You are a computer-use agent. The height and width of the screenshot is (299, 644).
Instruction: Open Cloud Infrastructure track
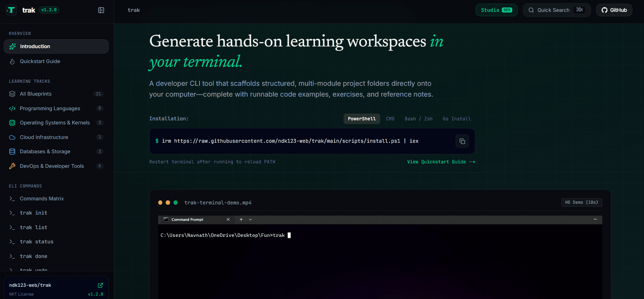56,137
